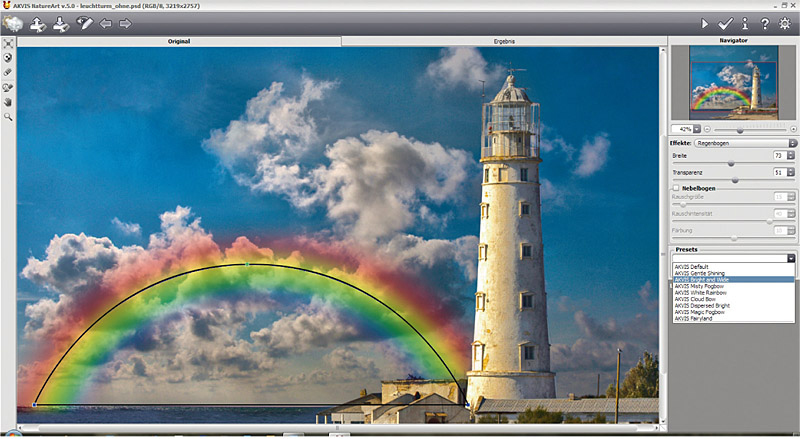Click the Breite value field showing 73
This screenshot has height=439, width=800.
point(780,156)
